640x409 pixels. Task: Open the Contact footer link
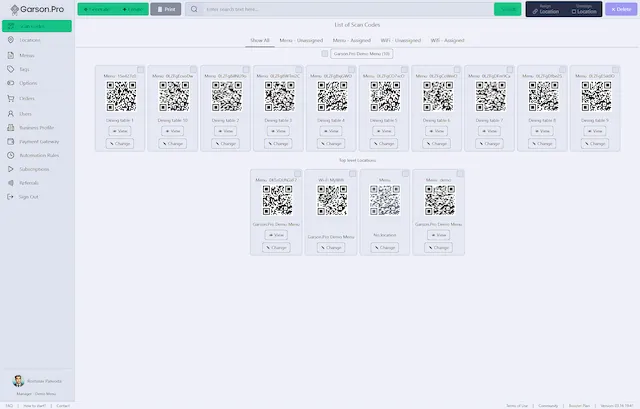pos(63,406)
